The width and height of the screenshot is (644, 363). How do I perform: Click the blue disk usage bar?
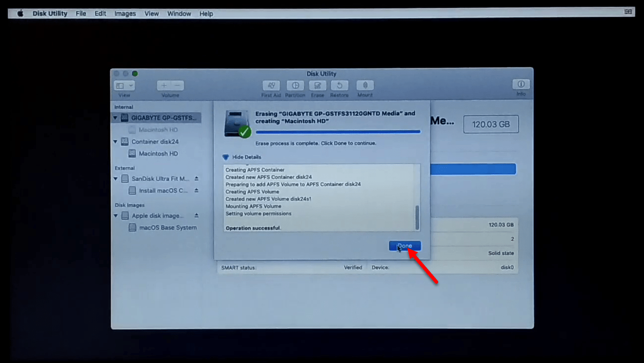point(473,169)
